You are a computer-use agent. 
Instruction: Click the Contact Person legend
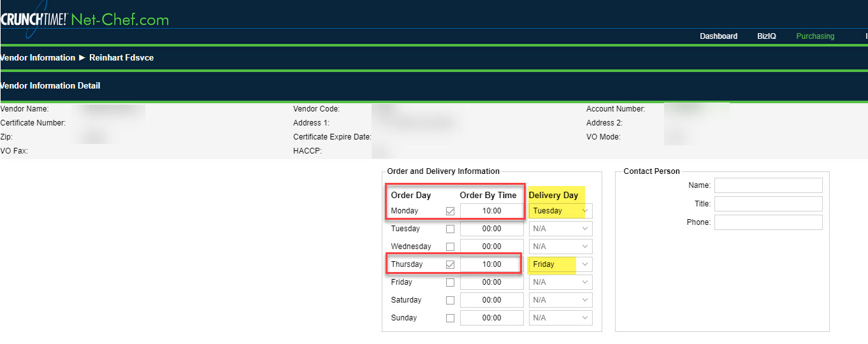[651, 171]
